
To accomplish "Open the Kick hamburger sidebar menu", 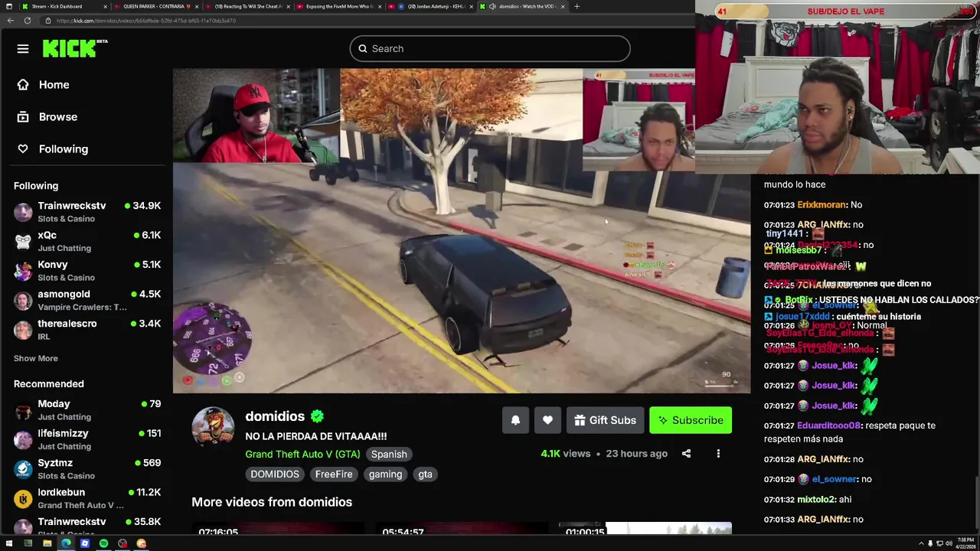I will coord(23,49).
